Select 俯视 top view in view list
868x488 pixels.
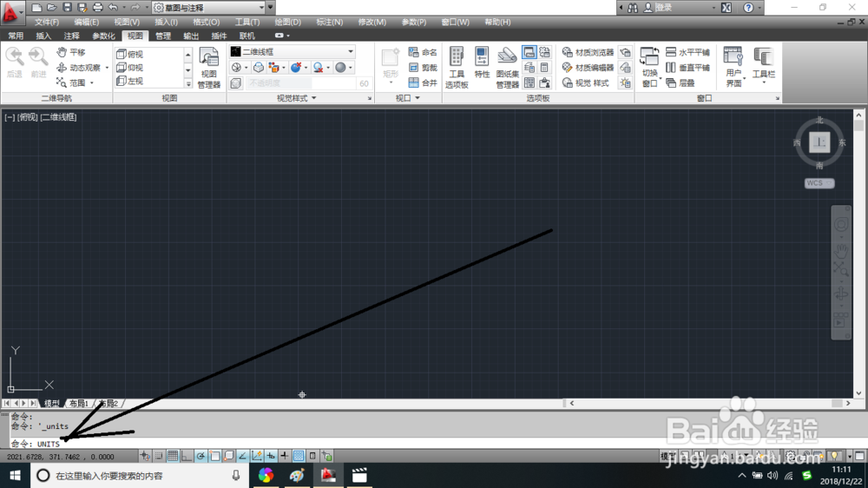130,55
